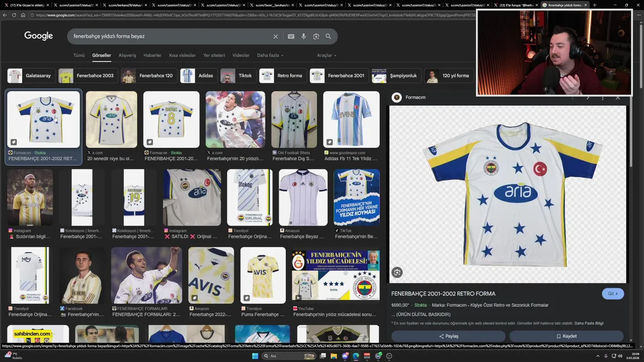Open File Explorer from taskbar
Screen dimensions: 644x362
tap(334, 356)
